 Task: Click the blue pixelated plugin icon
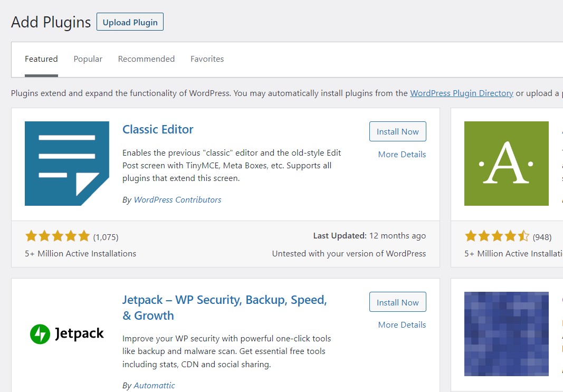click(x=506, y=333)
